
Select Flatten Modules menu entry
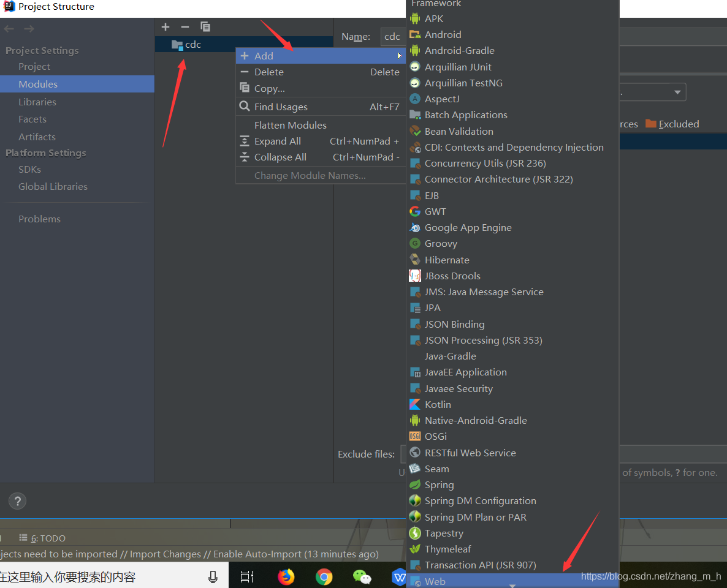(x=321, y=125)
